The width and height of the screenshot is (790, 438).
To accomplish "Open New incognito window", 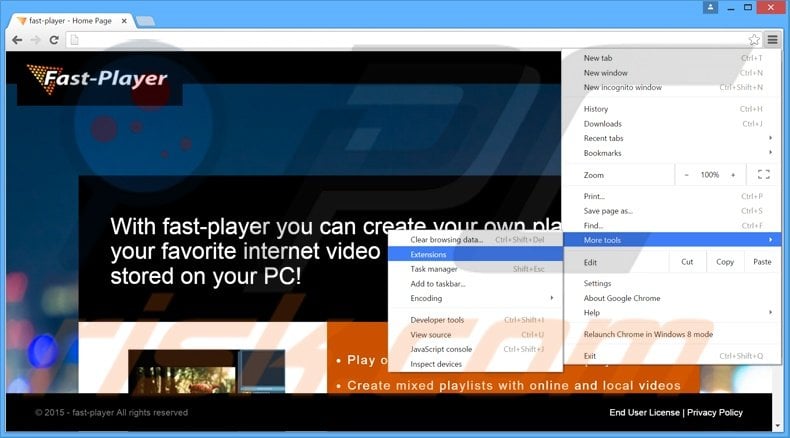I will click(672, 87).
